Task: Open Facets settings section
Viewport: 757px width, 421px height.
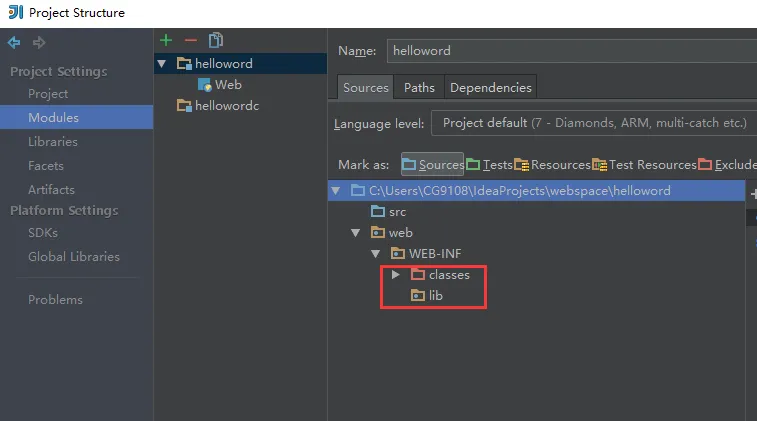Action: tap(46, 166)
